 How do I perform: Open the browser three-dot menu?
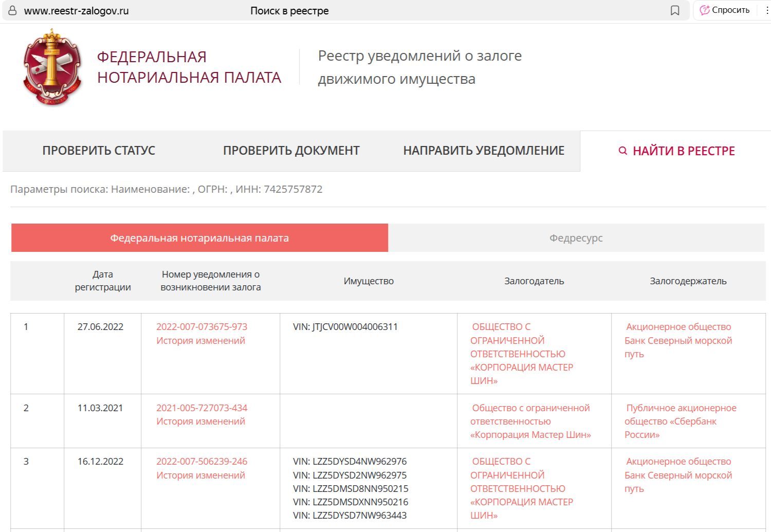coord(767,10)
